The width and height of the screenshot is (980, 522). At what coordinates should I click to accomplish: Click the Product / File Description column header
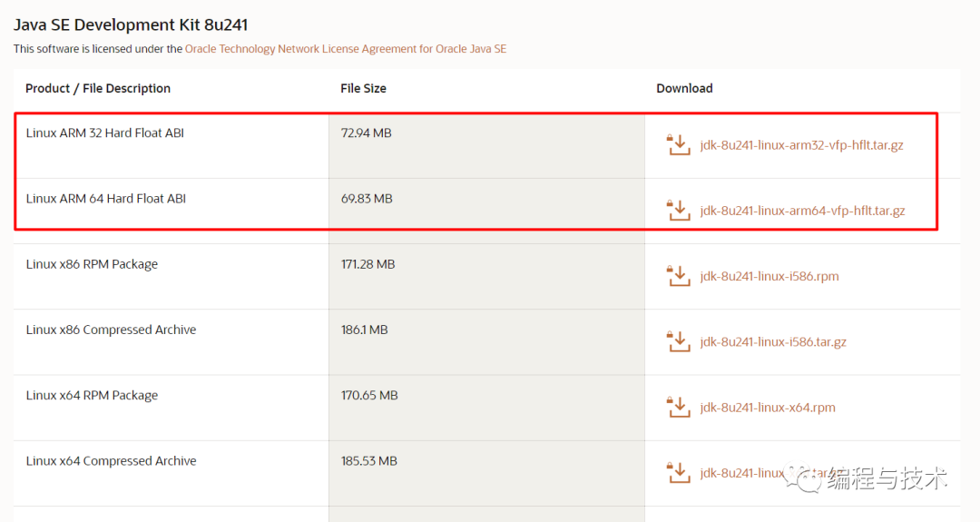click(x=98, y=88)
